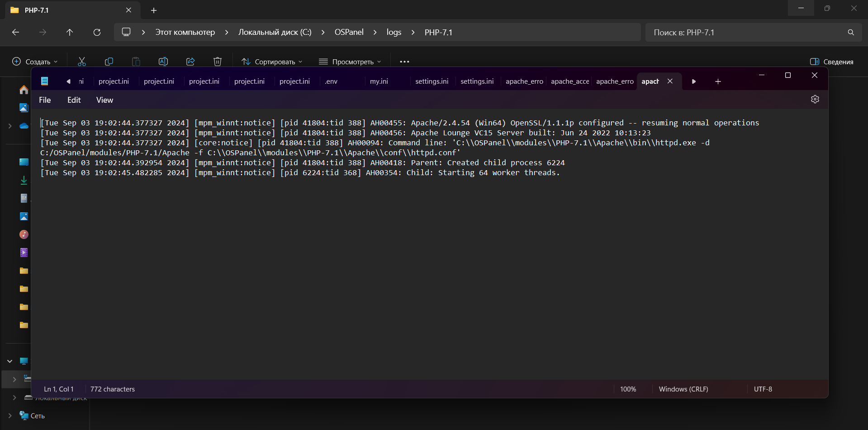
Task: Click the Notepad app icon in title bar
Action: click(44, 81)
